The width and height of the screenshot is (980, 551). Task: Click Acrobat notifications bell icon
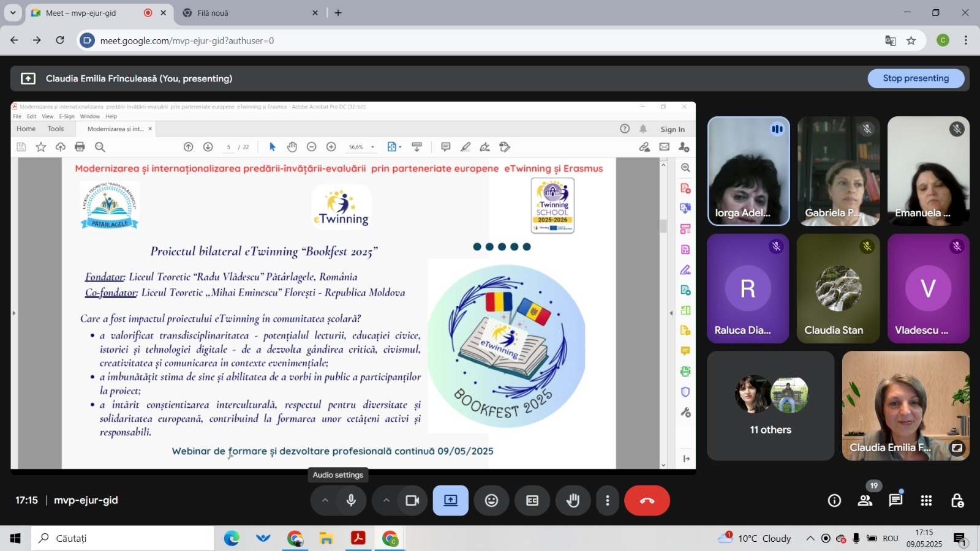point(643,129)
